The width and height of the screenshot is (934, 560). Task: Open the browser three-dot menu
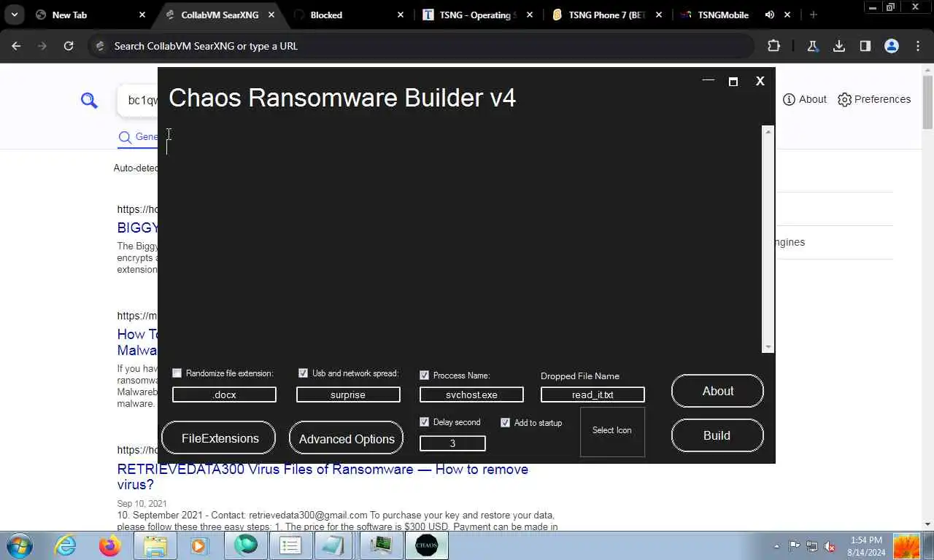(x=918, y=46)
